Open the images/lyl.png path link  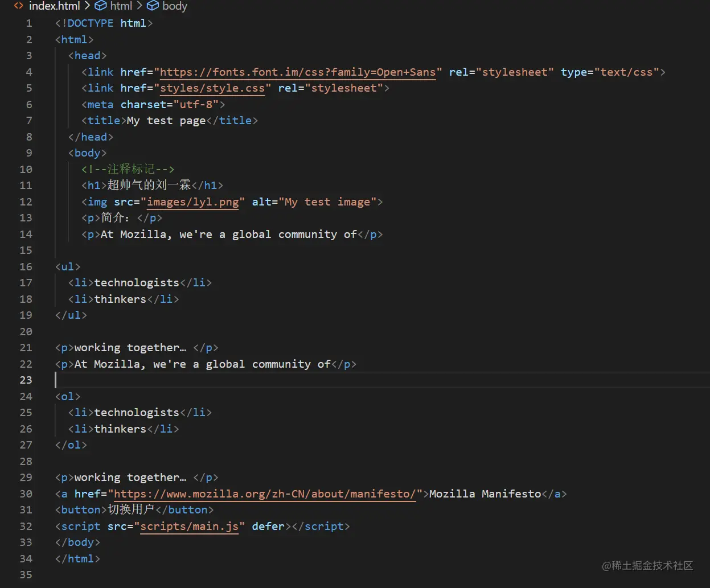click(193, 202)
